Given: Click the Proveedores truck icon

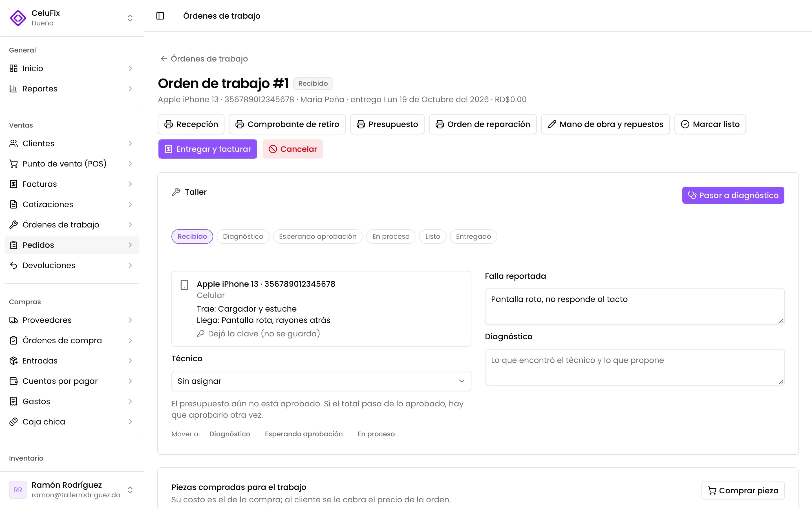Looking at the screenshot, I should [x=14, y=320].
